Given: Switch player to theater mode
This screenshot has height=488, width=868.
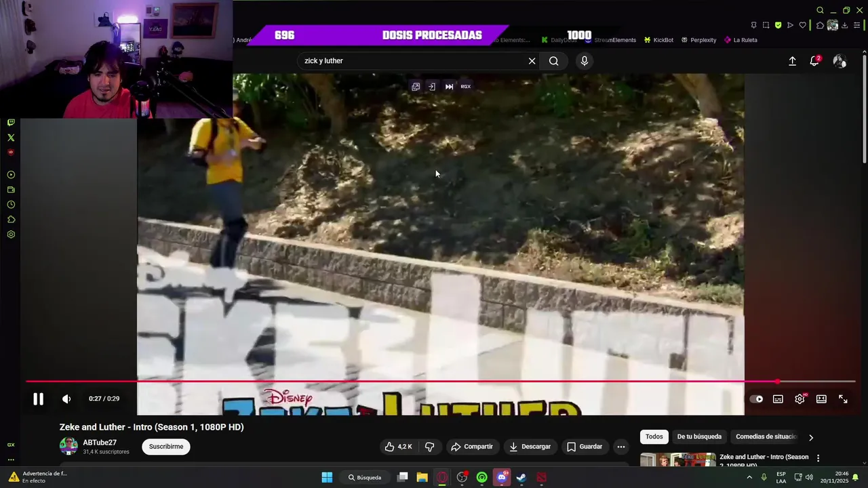Looking at the screenshot, I should pos(821,399).
